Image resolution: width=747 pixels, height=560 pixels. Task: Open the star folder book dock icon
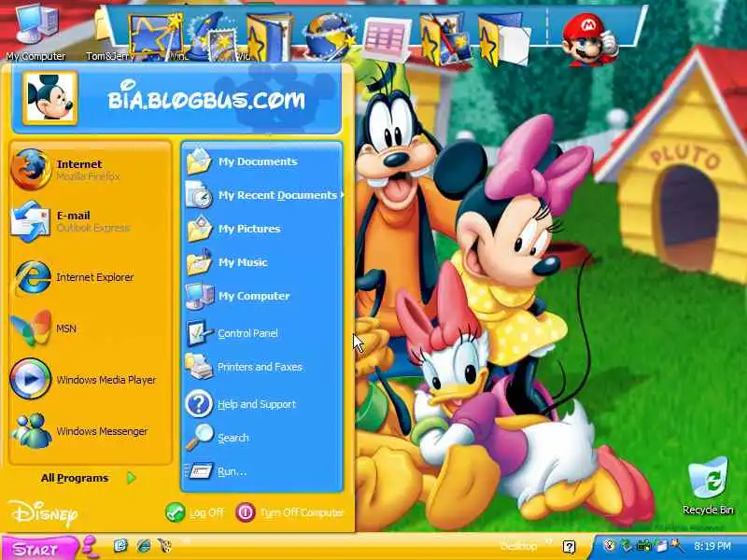click(x=270, y=37)
